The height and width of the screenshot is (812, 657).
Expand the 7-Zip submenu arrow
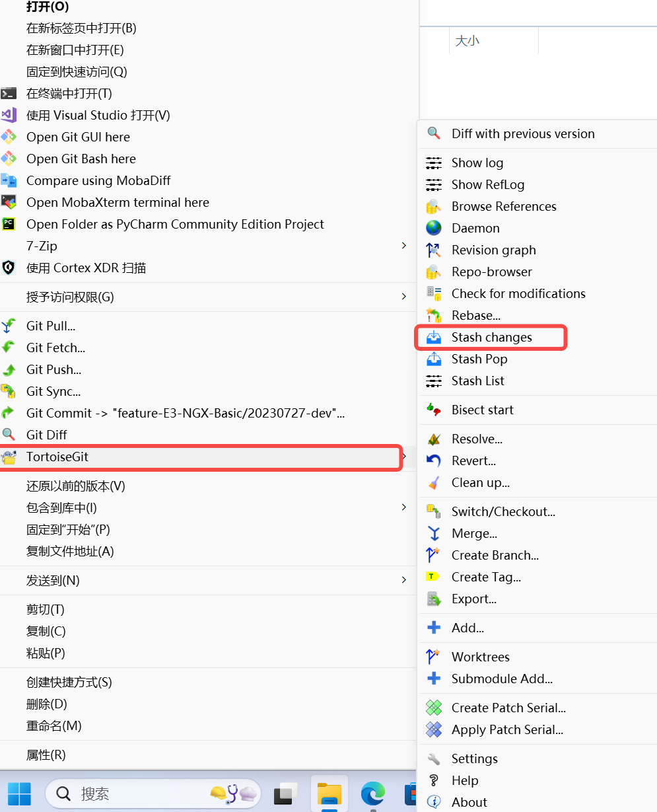coord(404,246)
